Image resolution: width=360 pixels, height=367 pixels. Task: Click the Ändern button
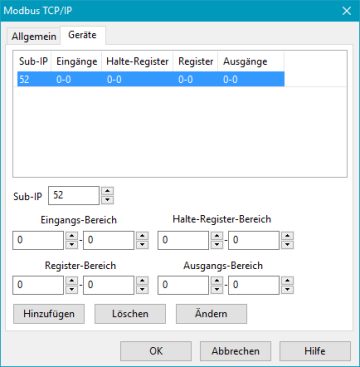tap(211, 314)
